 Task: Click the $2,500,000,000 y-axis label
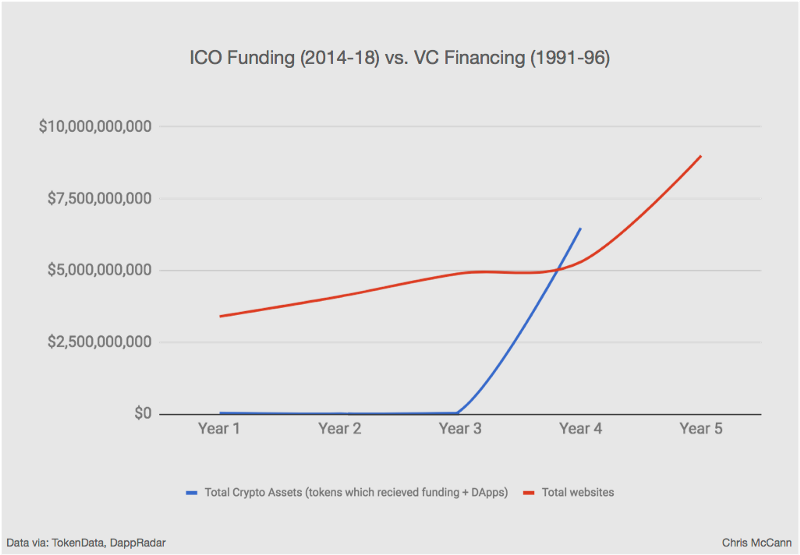click(x=99, y=342)
